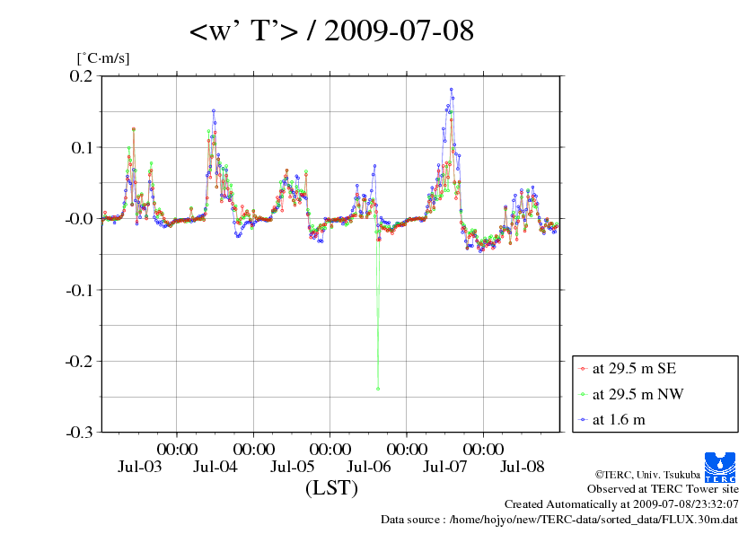756x534 pixels.
Task: Click the green outlier point near -0.24
Action: tap(378, 389)
